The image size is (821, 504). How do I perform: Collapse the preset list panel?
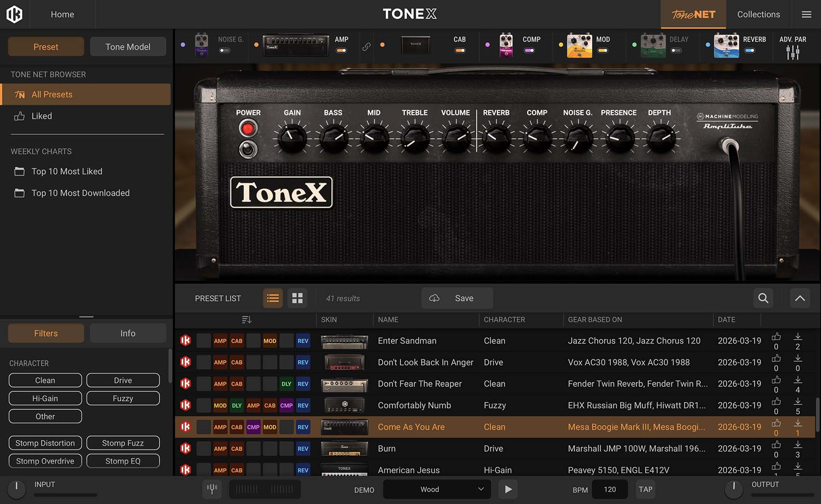[x=799, y=298]
